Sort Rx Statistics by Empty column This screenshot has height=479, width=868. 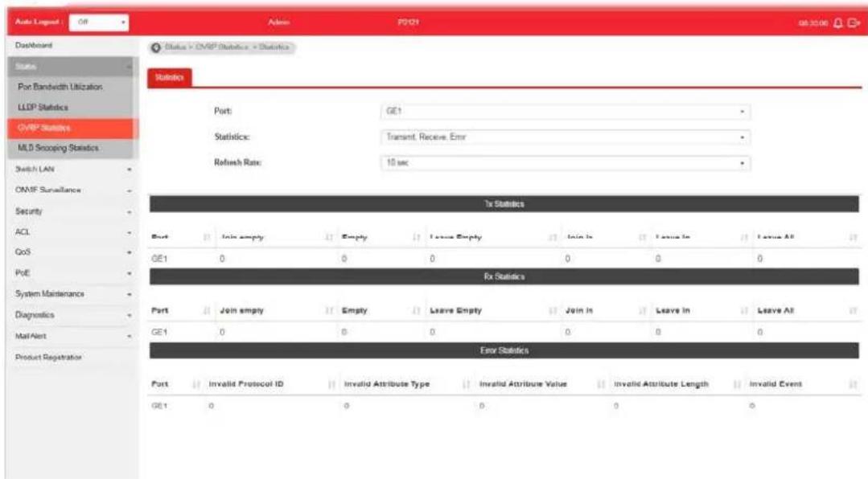[416, 311]
